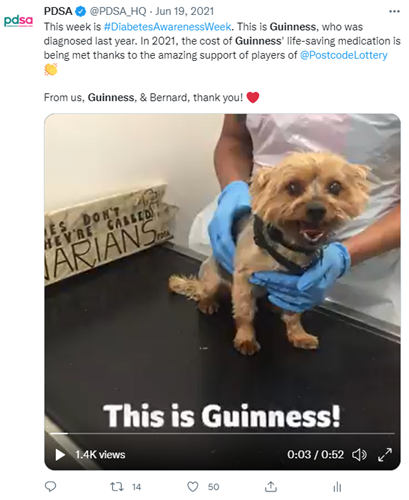Click the retweet count 14
Screen dimensions: 409x500
click(x=136, y=487)
